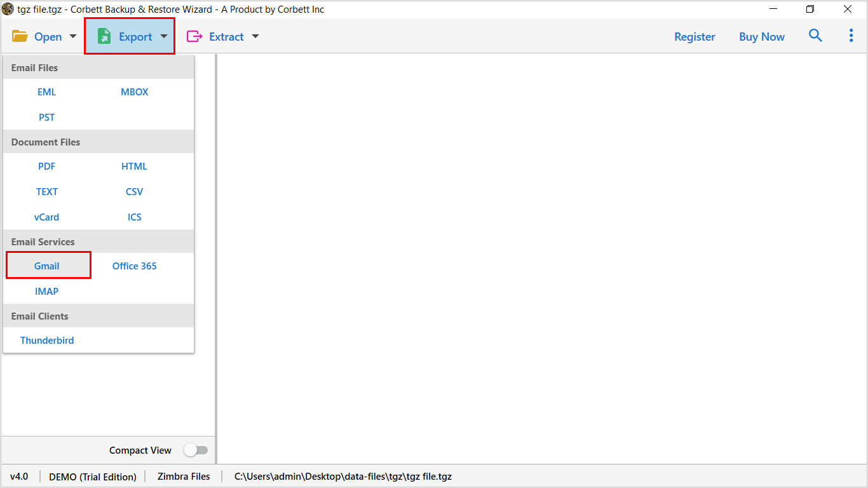Screen dimensions: 868x488
Task: Open the Register page
Action: tap(695, 36)
